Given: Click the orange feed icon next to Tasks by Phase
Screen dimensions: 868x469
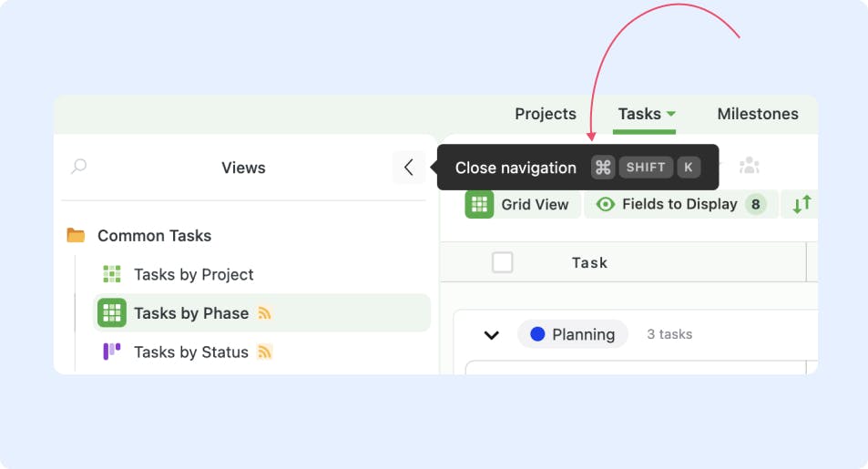Looking at the screenshot, I should (x=265, y=313).
